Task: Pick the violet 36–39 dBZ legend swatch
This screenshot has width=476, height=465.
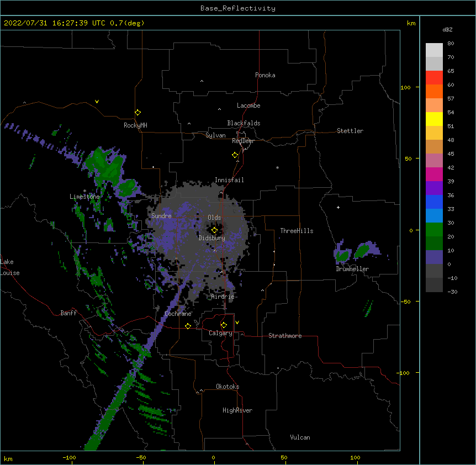Action: (x=434, y=188)
